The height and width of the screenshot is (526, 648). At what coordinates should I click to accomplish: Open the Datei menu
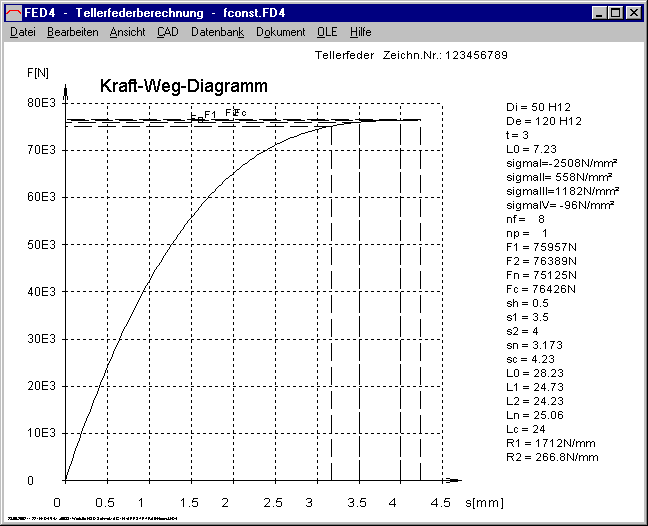pyautogui.click(x=22, y=32)
